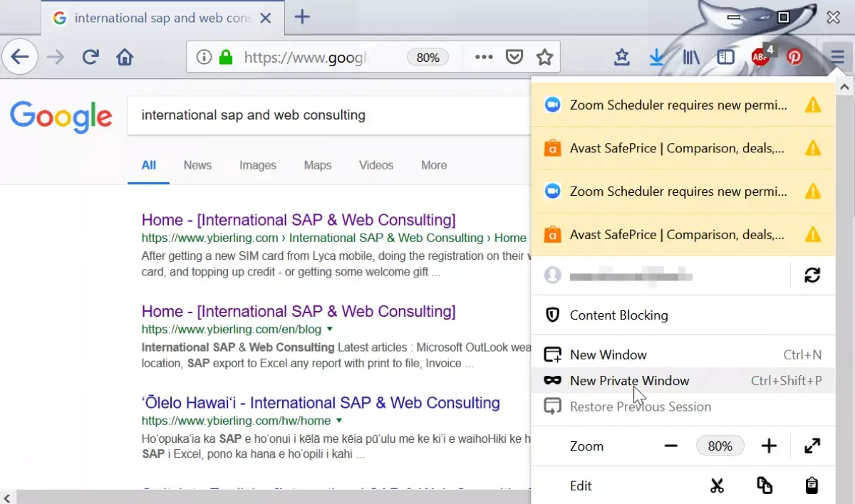
Task: Go back using the back arrow
Action: 20,57
